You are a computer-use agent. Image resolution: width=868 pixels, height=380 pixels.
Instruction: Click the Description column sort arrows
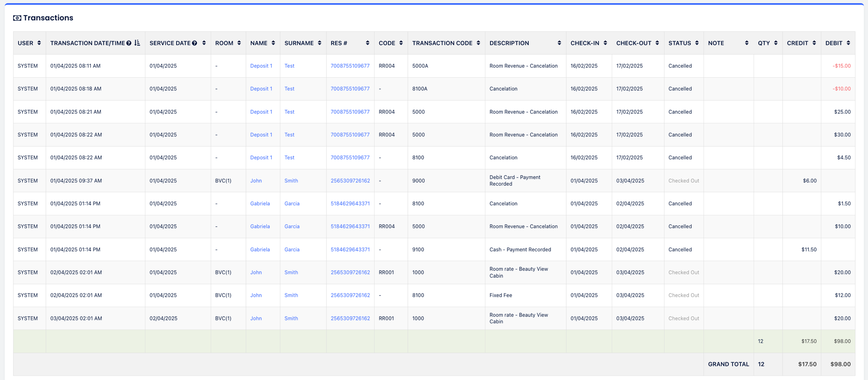[x=559, y=43]
